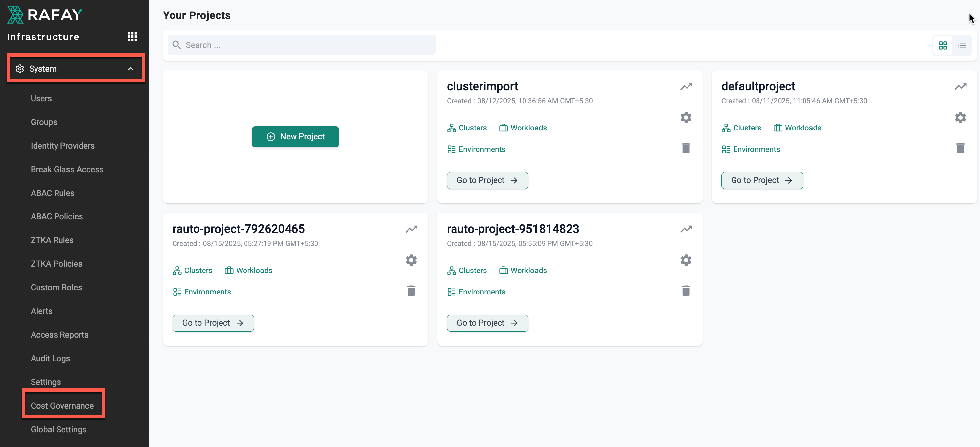Go to Project for clusterimport
The image size is (980, 447).
coord(487,180)
